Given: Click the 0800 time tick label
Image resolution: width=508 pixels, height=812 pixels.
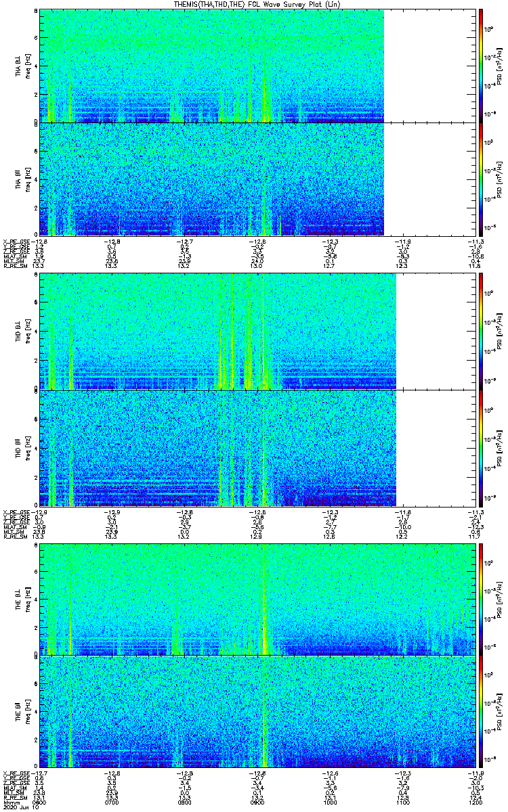Looking at the screenshot, I should (x=184, y=803).
